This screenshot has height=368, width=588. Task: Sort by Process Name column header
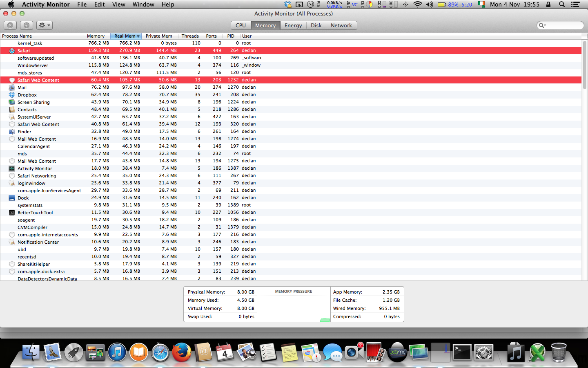click(41, 36)
